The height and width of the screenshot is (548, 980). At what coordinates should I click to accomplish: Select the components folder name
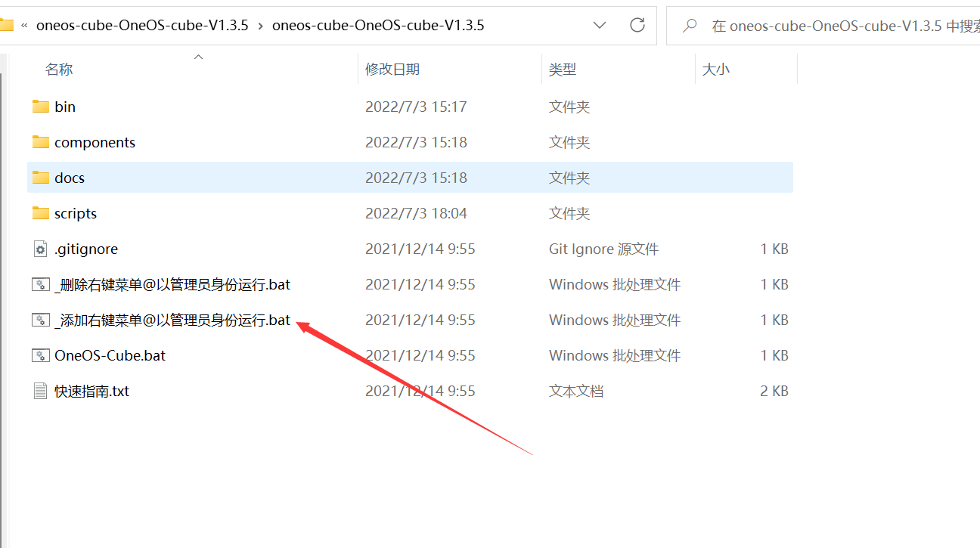(95, 142)
